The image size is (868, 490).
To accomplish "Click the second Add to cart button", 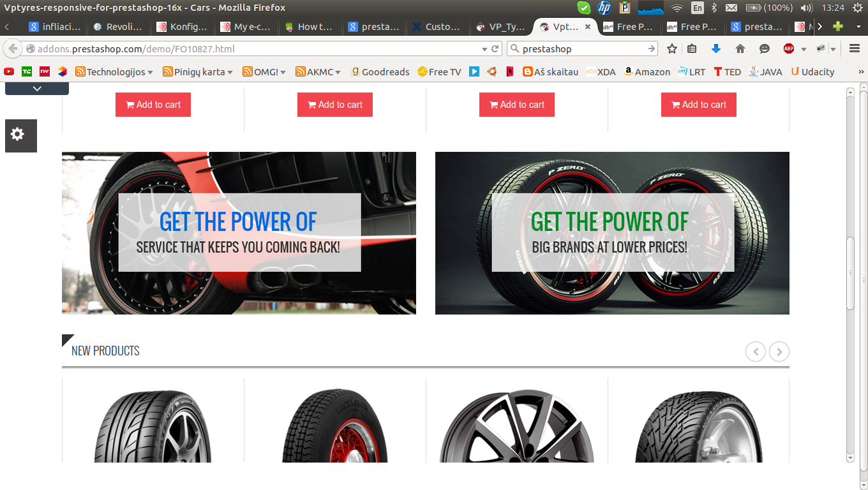I will 335,105.
